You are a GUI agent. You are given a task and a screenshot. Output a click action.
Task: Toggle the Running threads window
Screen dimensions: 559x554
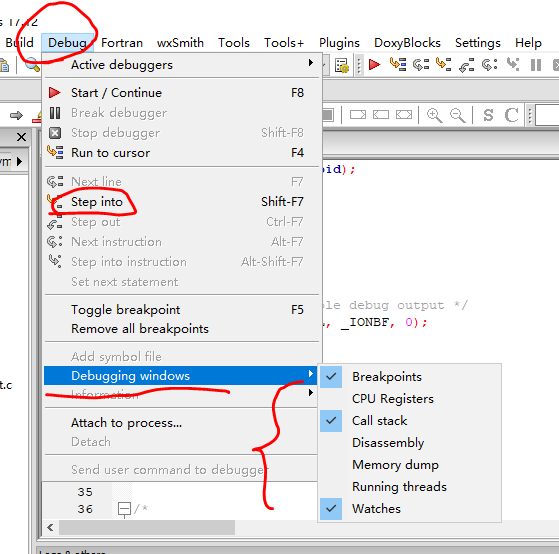point(410,487)
